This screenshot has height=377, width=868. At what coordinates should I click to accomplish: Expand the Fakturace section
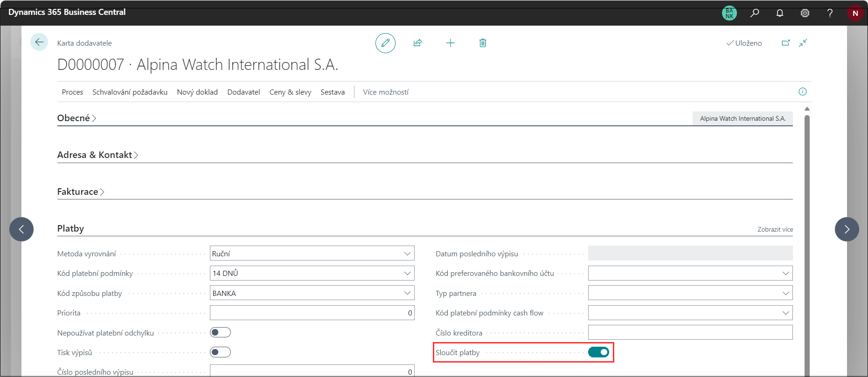[x=81, y=192]
